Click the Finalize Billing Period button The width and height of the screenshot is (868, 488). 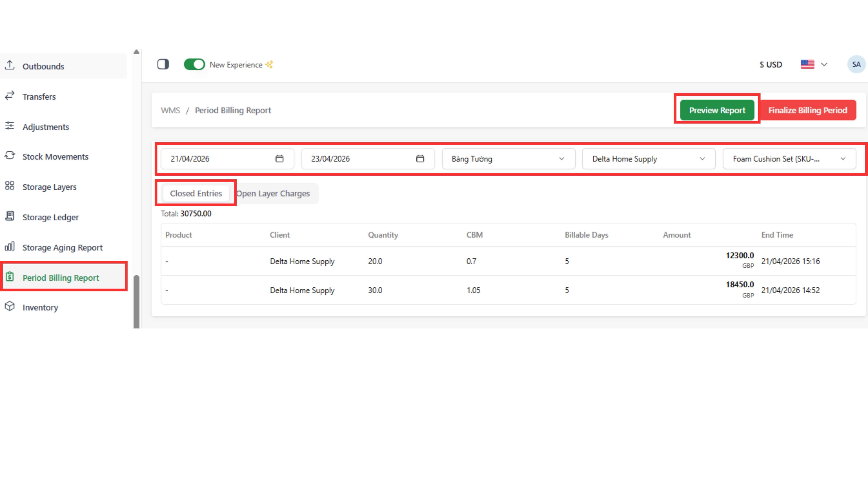tap(807, 110)
